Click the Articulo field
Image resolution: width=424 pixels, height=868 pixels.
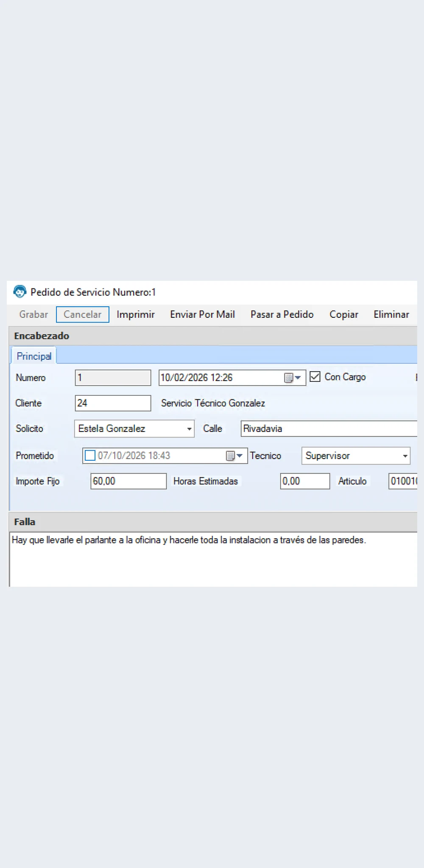click(x=403, y=481)
